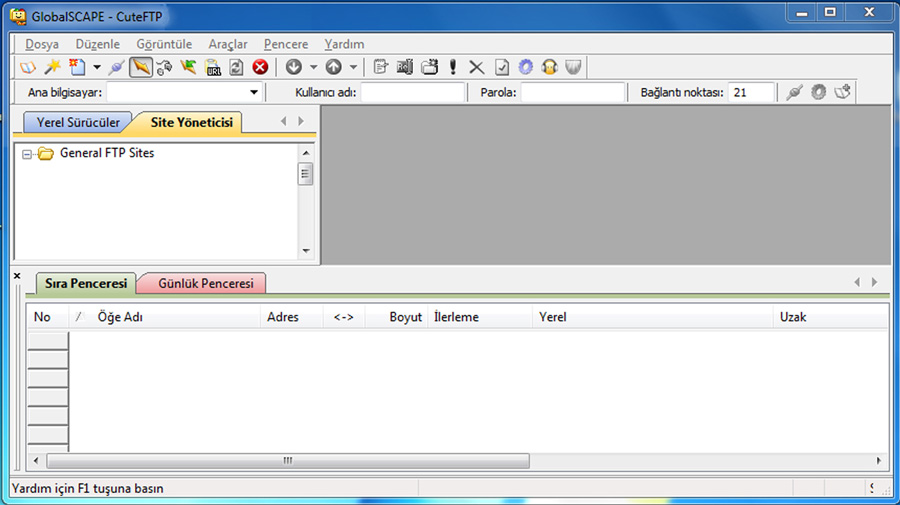Viewport: 900px width, 505px height.
Task: Select the General FTP Sites folder
Action: 107,153
